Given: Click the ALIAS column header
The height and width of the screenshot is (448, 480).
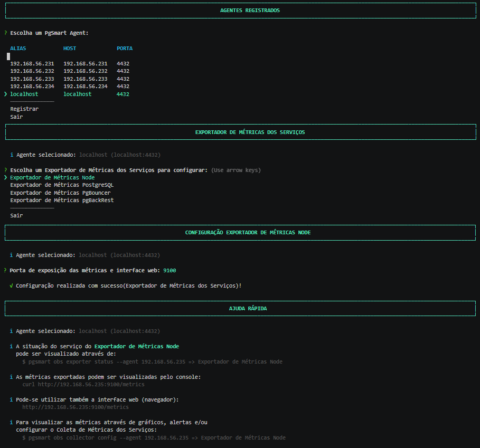Looking at the screenshot, I should [18, 49].
